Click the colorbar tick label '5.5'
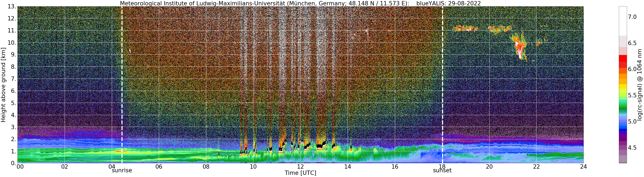Viewport: 644px width, 177px height. point(632,95)
